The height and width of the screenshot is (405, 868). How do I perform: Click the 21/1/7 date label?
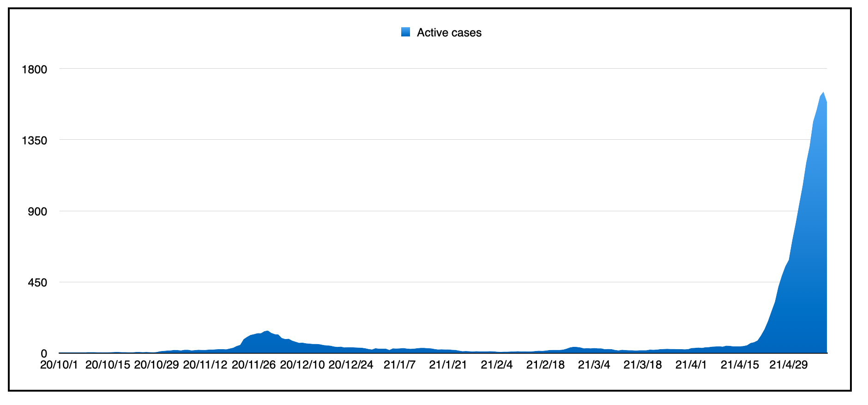pyautogui.click(x=399, y=365)
